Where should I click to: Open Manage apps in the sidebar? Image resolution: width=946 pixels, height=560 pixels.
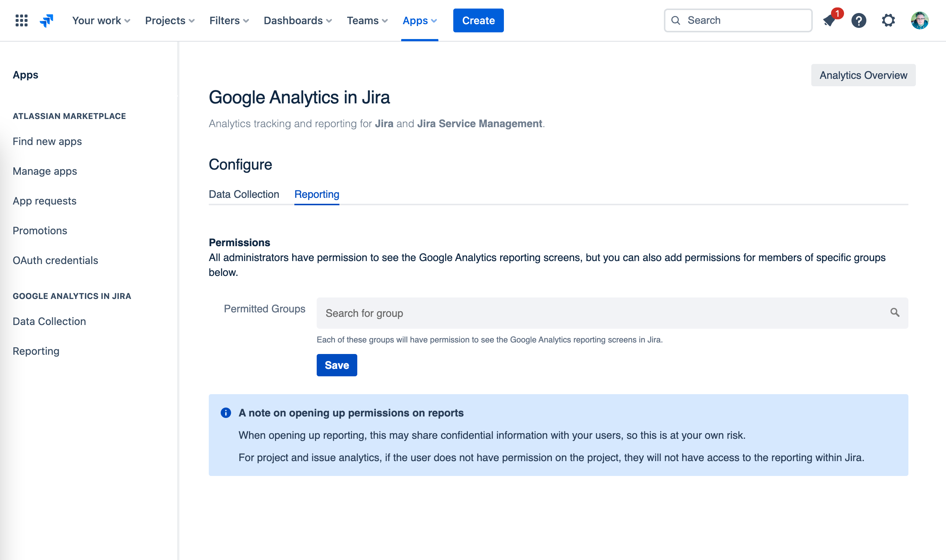(45, 171)
